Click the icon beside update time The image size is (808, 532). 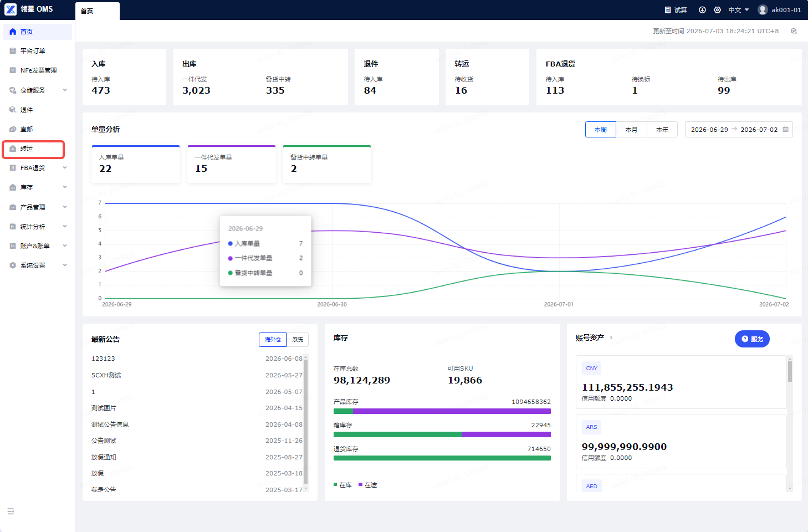(794, 31)
